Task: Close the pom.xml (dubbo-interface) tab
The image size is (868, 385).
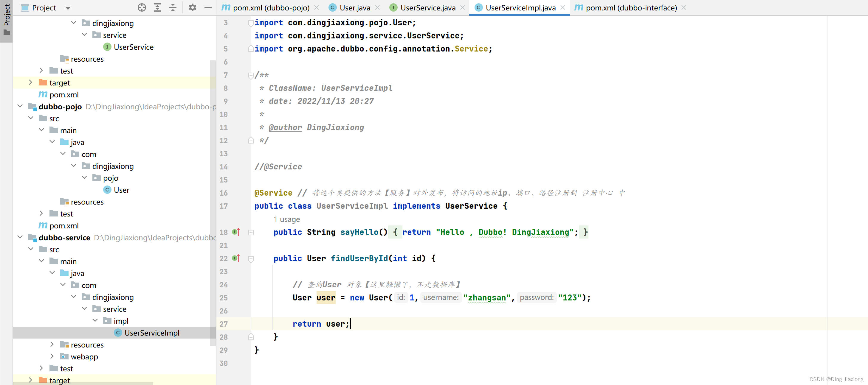Action: (x=684, y=7)
